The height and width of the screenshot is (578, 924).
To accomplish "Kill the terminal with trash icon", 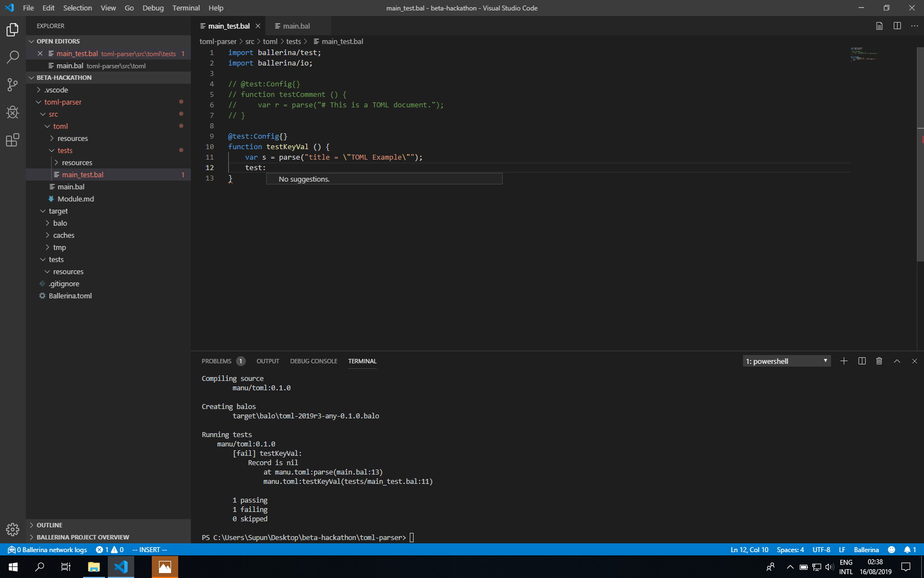I will coord(879,361).
